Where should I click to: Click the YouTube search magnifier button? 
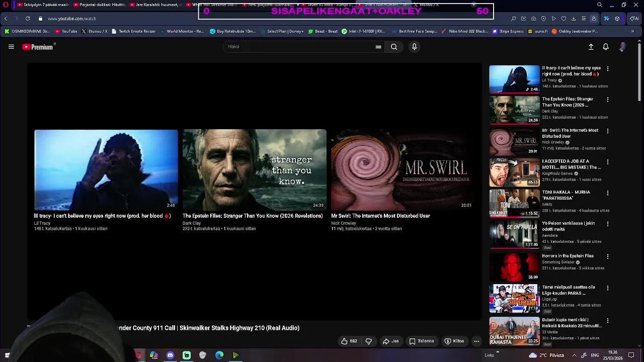394,47
